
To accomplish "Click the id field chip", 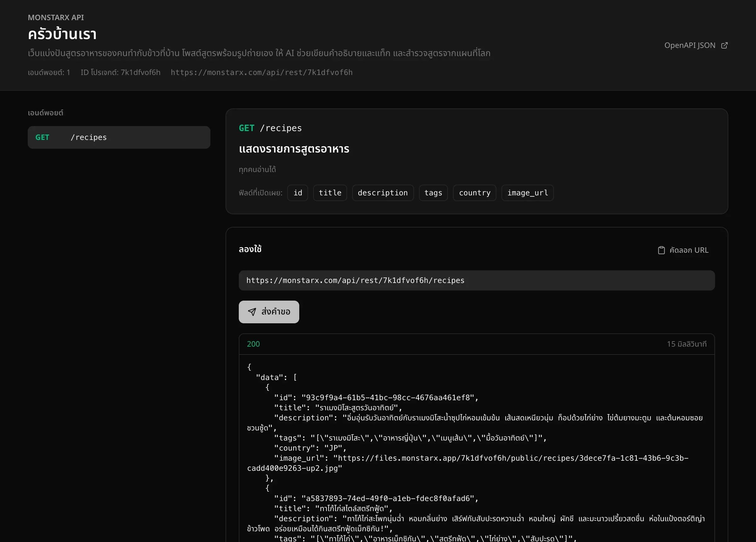I will tap(298, 193).
